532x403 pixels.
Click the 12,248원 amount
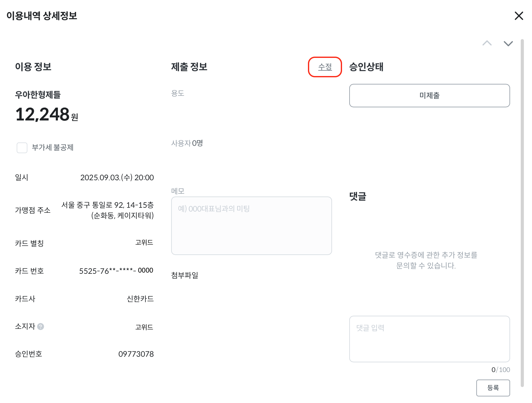tap(46, 115)
